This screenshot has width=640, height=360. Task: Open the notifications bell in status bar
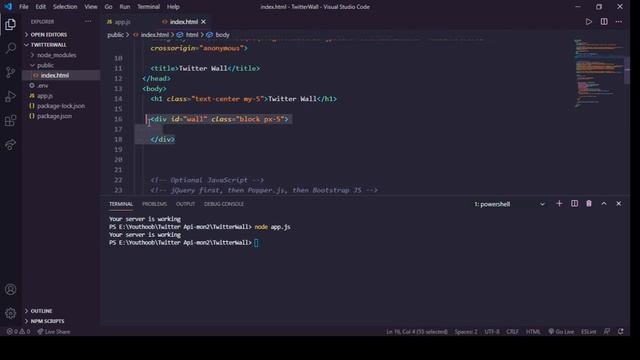pos(620,331)
